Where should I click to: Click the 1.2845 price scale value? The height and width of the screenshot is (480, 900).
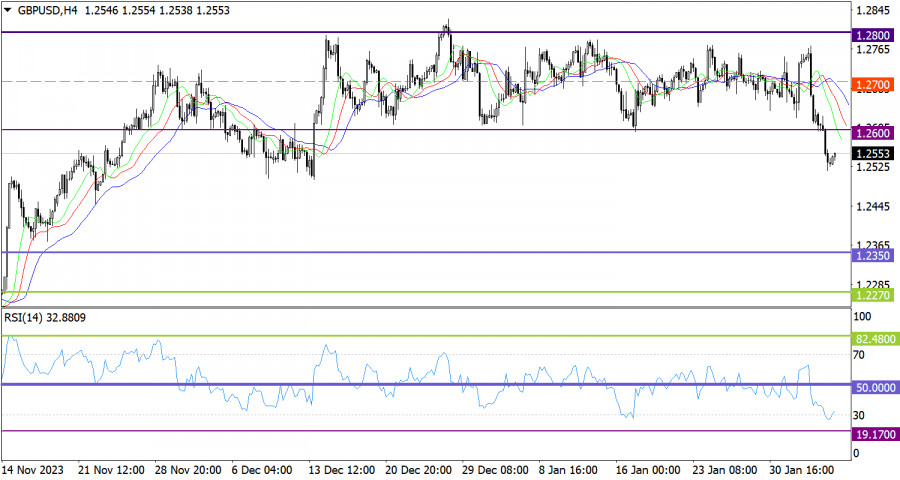tap(873, 10)
